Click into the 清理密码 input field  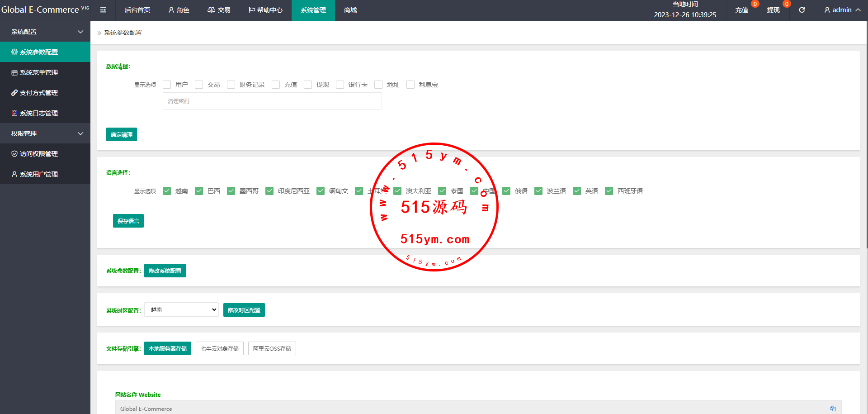tap(272, 101)
